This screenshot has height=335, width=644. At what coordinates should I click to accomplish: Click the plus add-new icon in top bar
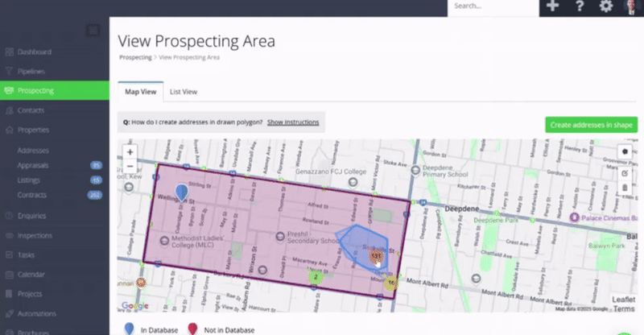[x=552, y=6]
